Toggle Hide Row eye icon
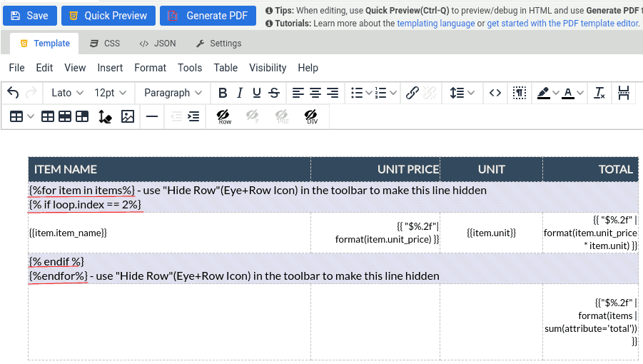Viewport: 643px width, 364px height. pyautogui.click(x=223, y=117)
